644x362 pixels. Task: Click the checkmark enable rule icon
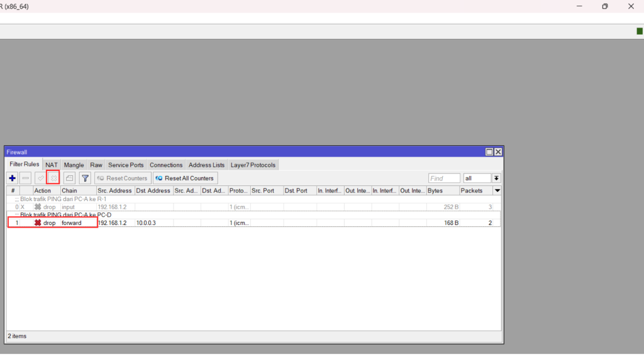pyautogui.click(x=40, y=178)
